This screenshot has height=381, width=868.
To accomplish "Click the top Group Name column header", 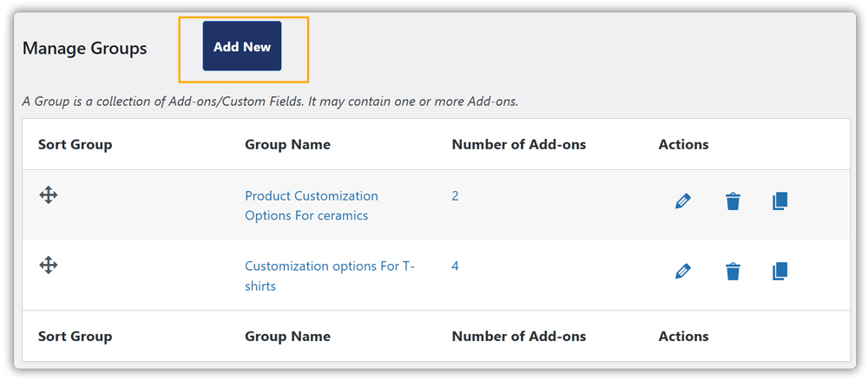I will (288, 145).
